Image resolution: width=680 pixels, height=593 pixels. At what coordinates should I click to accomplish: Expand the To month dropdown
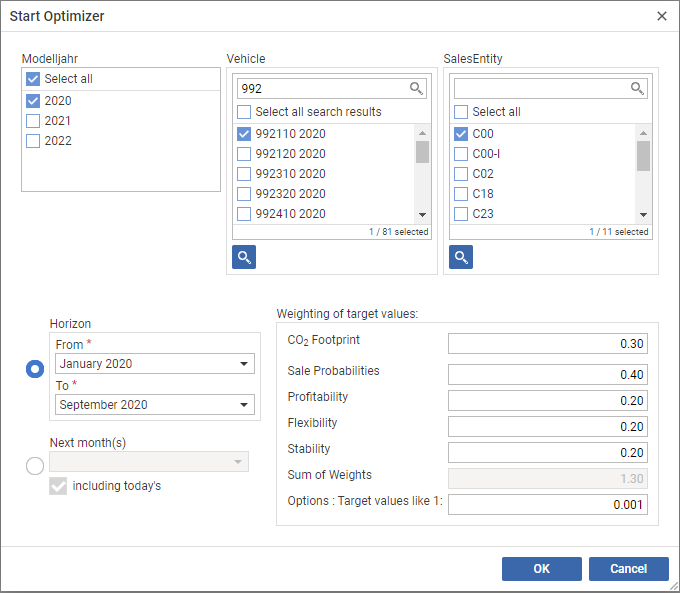(246, 405)
